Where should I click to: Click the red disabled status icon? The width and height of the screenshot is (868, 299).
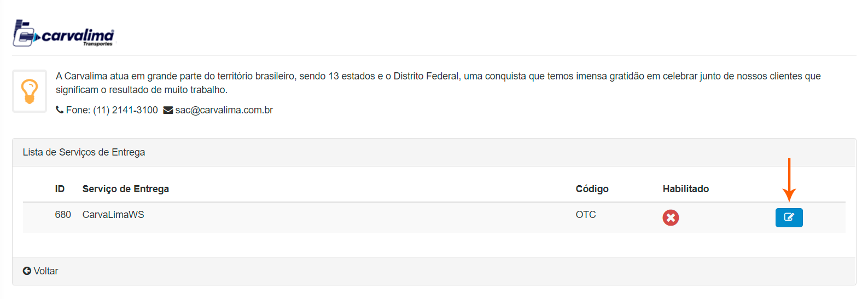(x=671, y=218)
